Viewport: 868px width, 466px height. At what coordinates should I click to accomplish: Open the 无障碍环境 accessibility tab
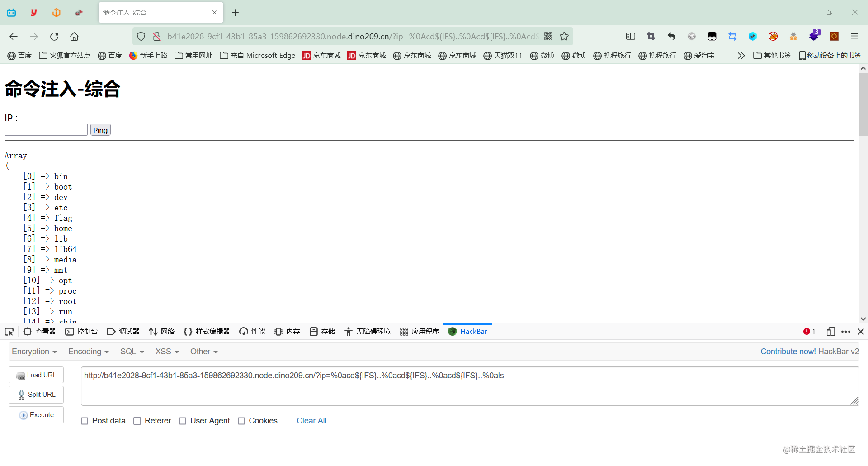[367, 332]
